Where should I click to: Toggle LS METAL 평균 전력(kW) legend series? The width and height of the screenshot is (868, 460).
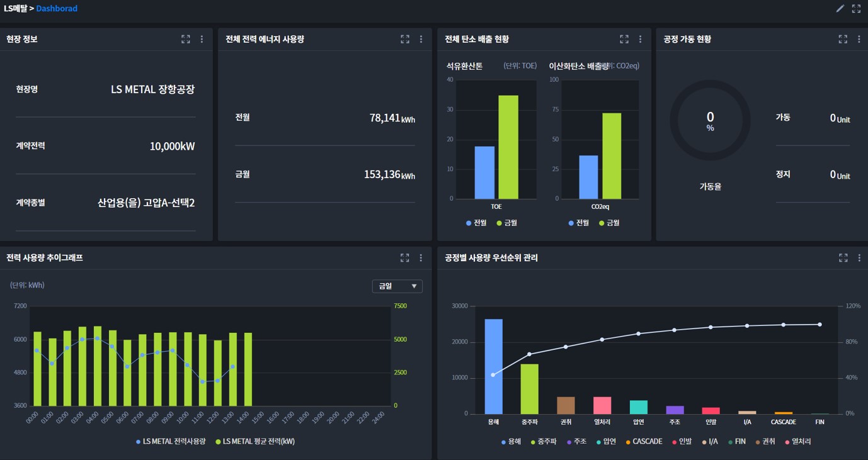coord(254,442)
